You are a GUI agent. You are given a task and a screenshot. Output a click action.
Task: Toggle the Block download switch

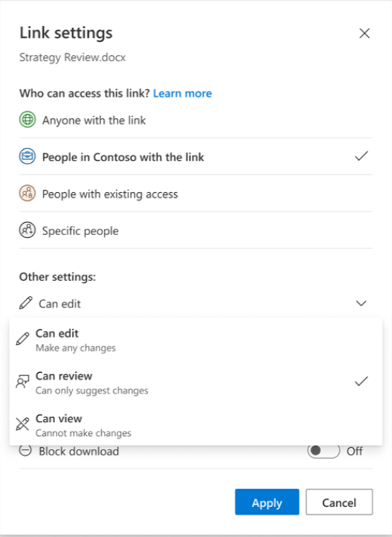pos(323,451)
